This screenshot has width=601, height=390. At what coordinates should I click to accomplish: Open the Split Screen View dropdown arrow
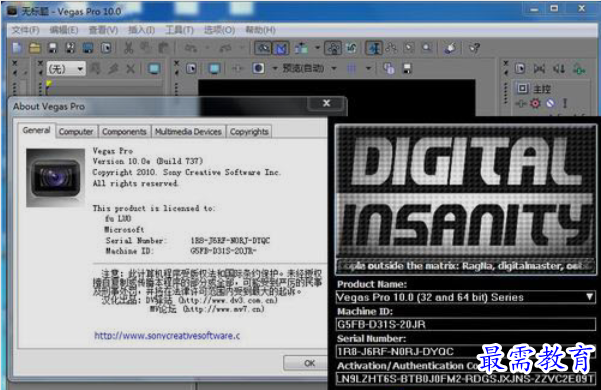(275, 69)
